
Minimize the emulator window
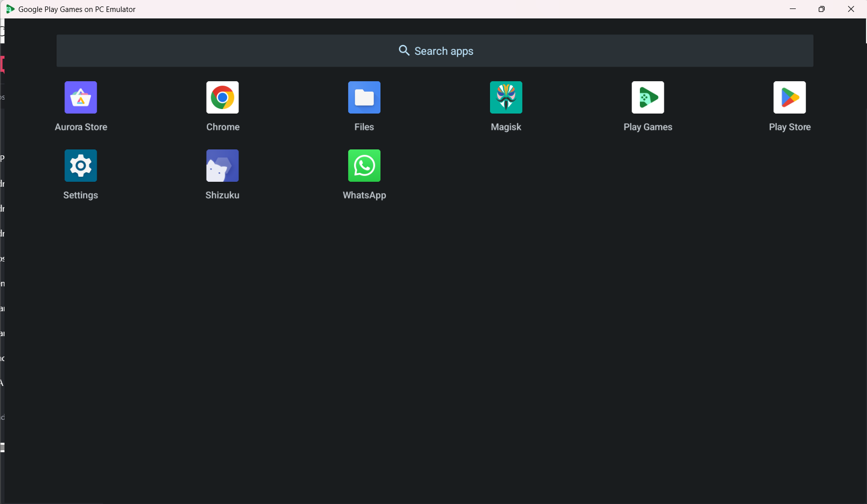click(x=793, y=9)
